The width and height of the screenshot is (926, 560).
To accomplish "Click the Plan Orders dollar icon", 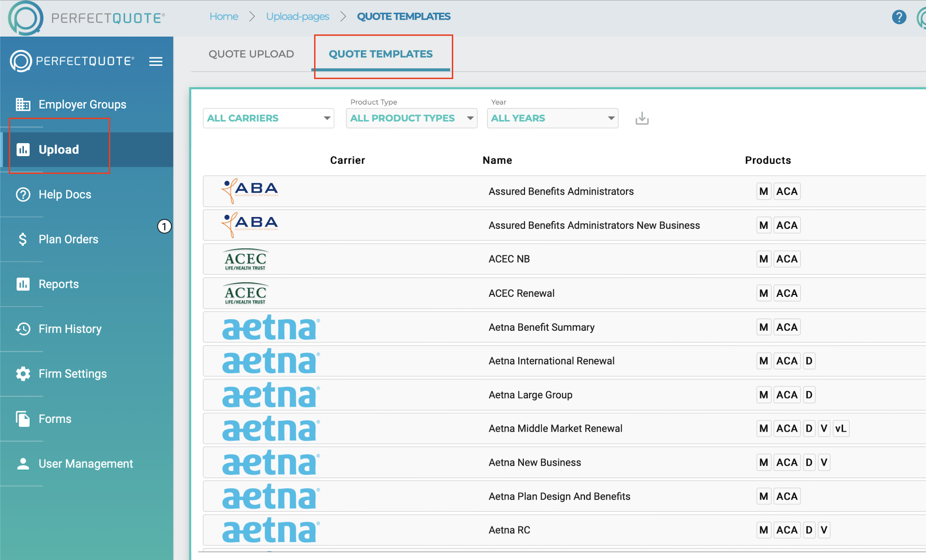I will coord(23,239).
